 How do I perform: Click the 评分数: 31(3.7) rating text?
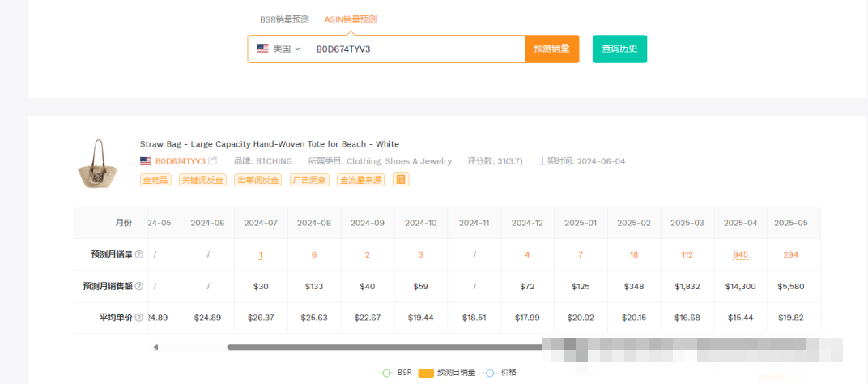pyautogui.click(x=496, y=161)
